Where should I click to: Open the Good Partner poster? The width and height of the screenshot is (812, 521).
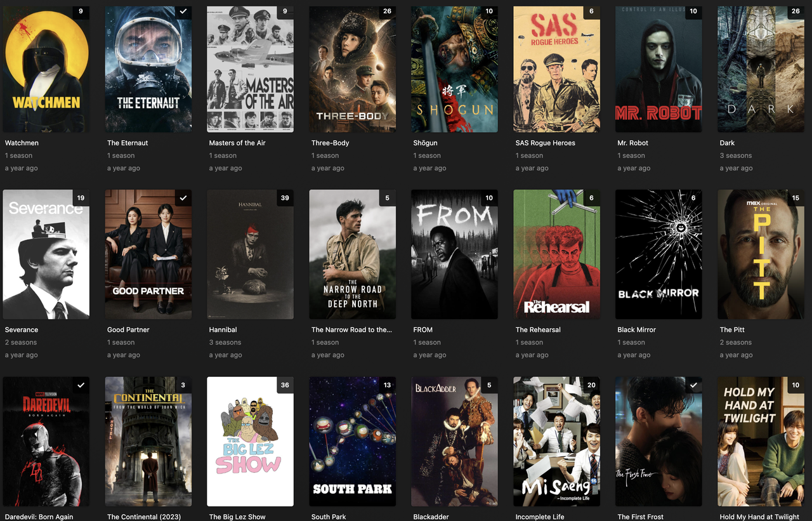point(148,254)
